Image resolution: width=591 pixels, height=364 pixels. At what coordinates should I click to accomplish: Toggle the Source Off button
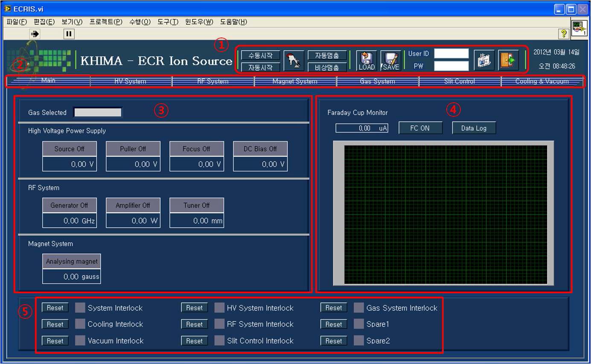click(70, 149)
